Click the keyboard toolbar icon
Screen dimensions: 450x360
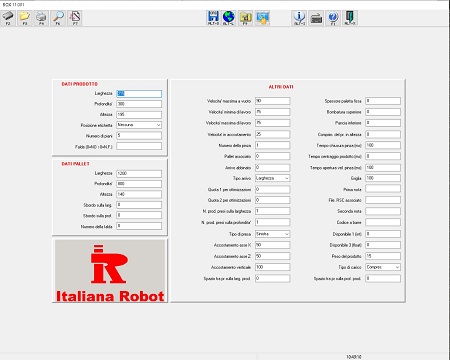pos(316,18)
